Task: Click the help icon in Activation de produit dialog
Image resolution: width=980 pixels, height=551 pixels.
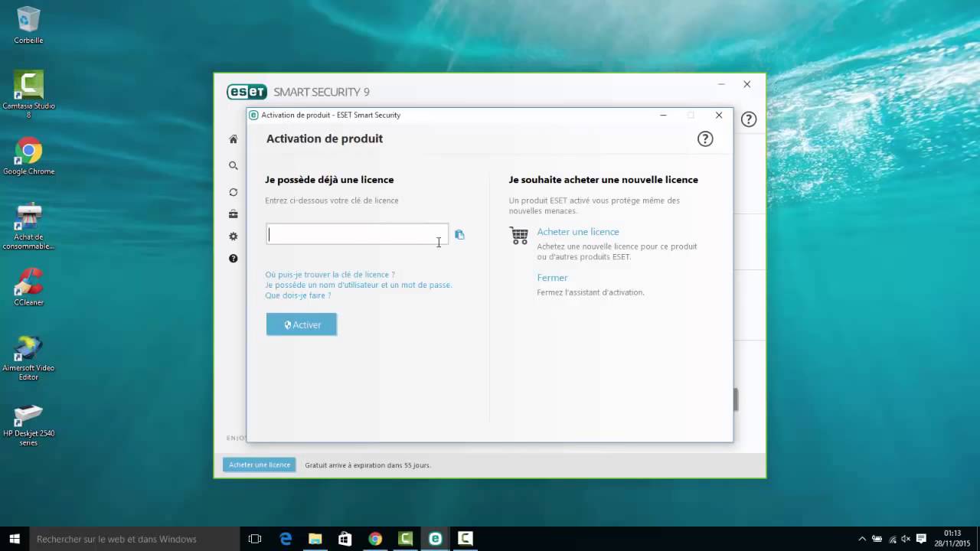Action: coord(705,139)
